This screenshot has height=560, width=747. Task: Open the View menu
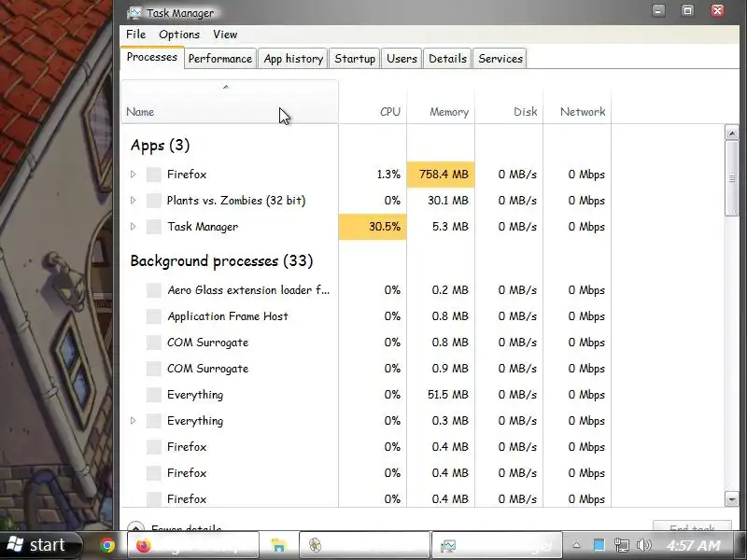(x=225, y=35)
